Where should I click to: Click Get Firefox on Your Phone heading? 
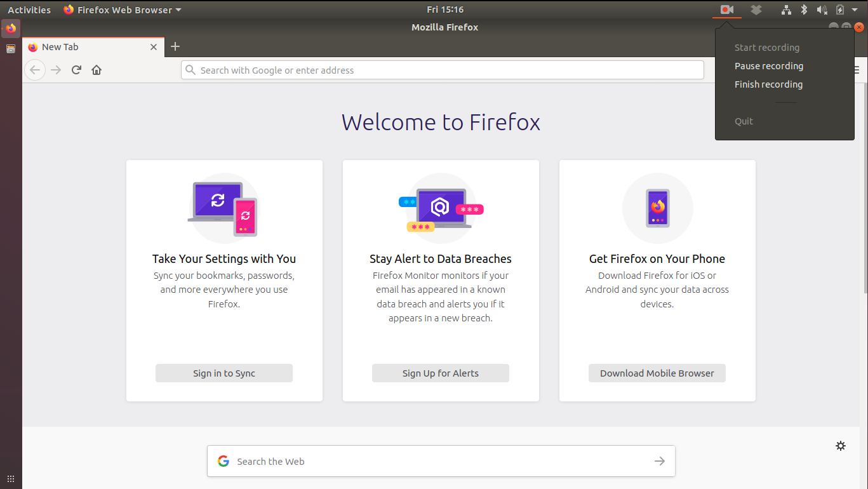tap(657, 258)
